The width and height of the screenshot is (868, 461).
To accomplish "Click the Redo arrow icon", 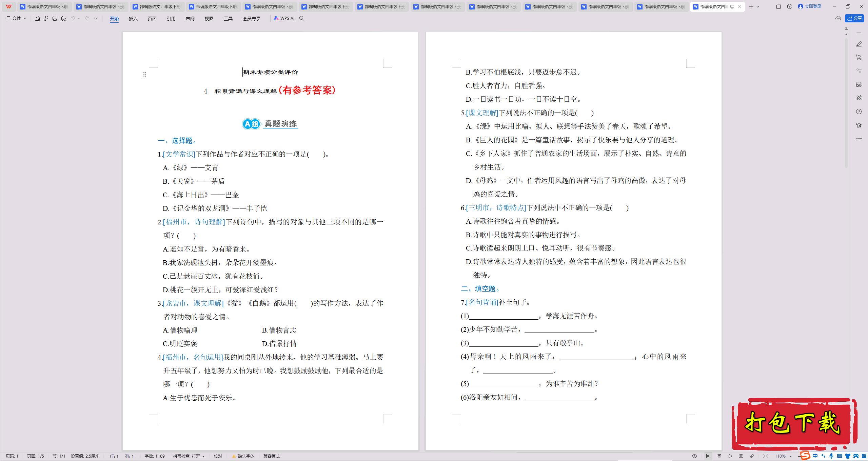I will pos(87,18).
